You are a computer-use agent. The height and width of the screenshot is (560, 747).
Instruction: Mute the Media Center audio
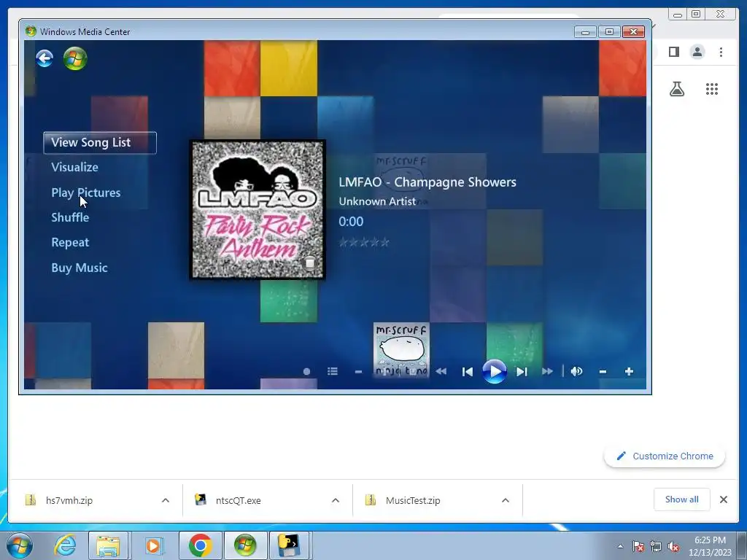coord(576,371)
